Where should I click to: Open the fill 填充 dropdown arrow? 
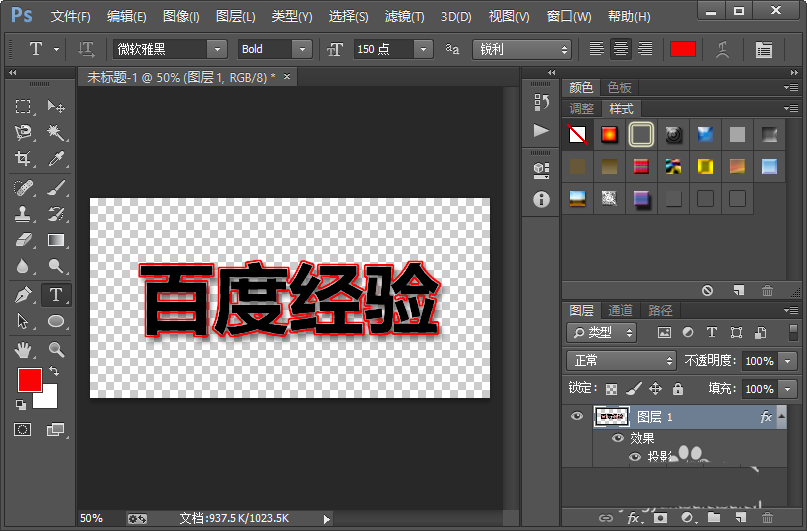pyautogui.click(x=787, y=389)
